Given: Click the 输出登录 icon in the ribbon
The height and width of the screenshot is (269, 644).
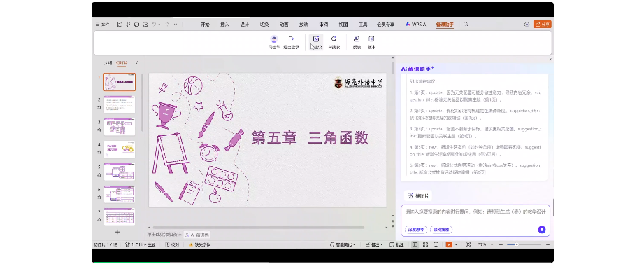Looking at the screenshot, I should (x=291, y=42).
